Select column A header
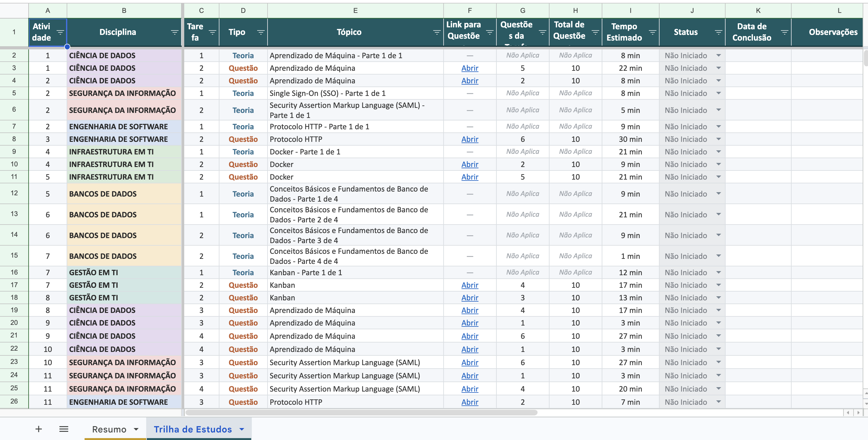The width and height of the screenshot is (868, 440). point(48,10)
